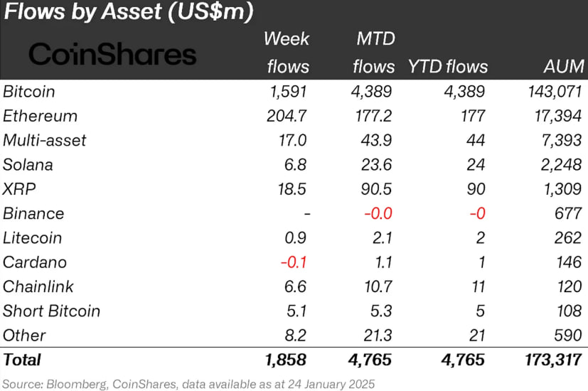
Task: Select the Multi-asset row label
Action: click(x=44, y=140)
